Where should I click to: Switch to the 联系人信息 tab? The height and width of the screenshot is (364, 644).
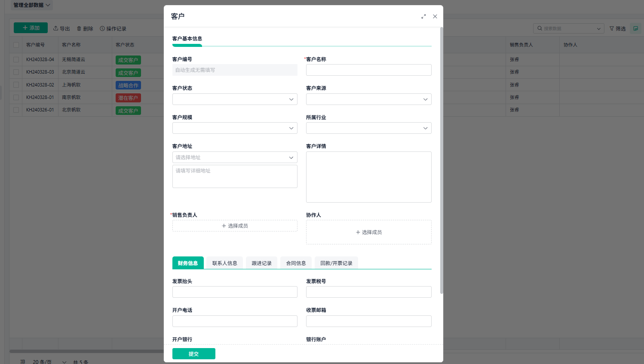224,263
